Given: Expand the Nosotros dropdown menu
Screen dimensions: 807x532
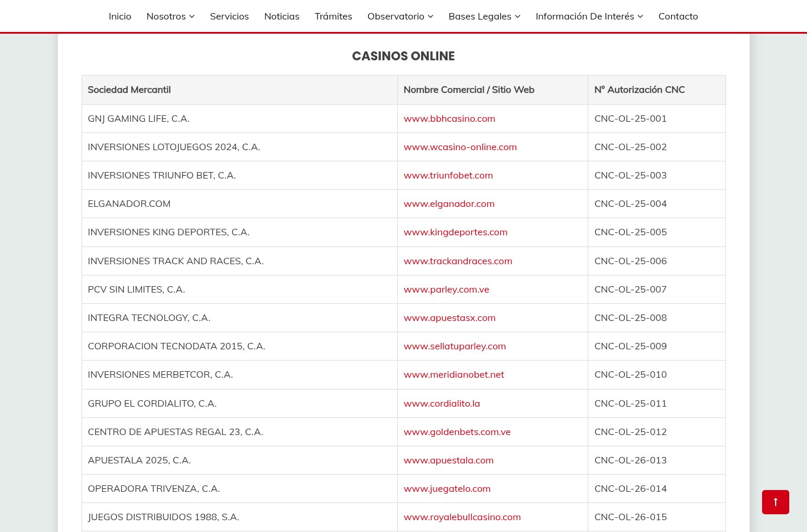Looking at the screenshot, I should click(170, 16).
